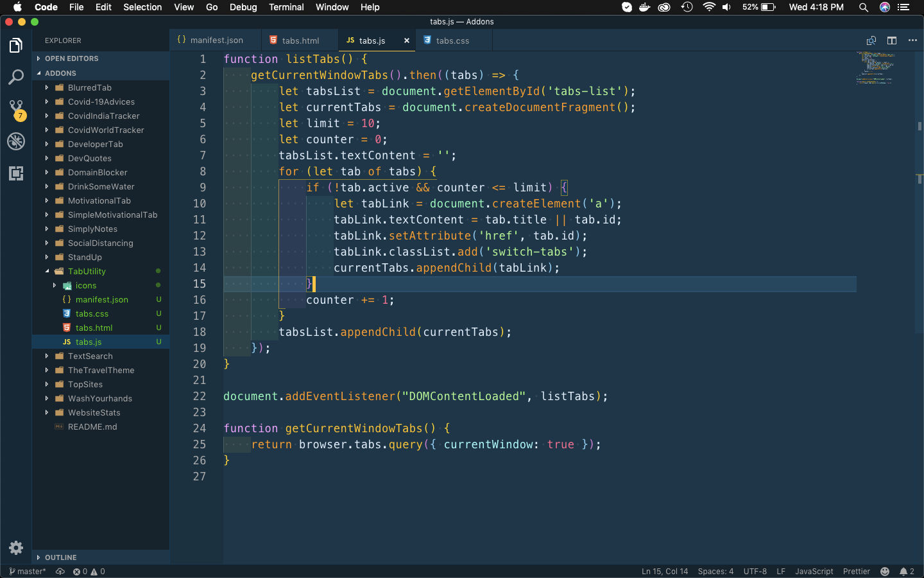This screenshot has width=924, height=578.
Task: Collapse the ADDONS folder section
Action: tap(101, 73)
